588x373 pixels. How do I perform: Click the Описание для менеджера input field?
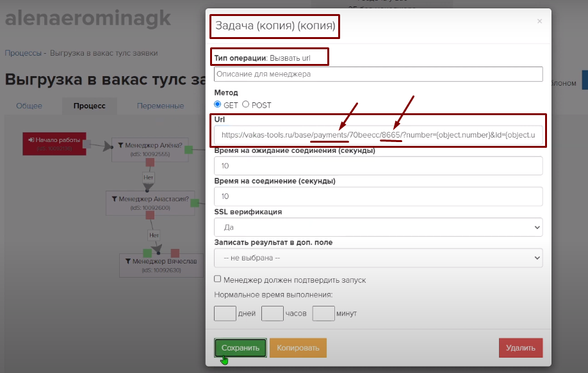coord(378,74)
